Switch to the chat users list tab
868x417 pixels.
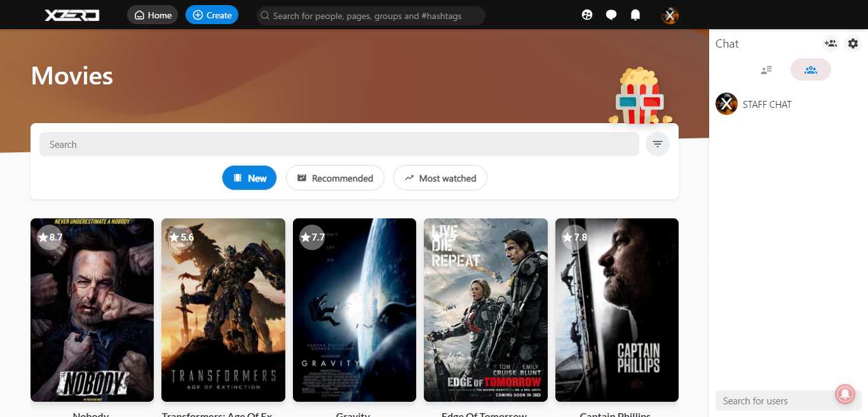[x=766, y=70]
